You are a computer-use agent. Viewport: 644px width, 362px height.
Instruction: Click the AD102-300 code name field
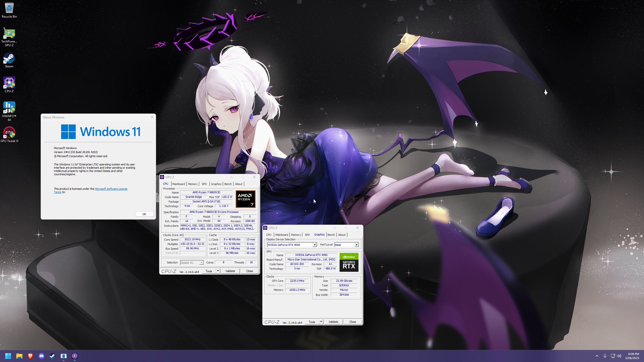297,264
